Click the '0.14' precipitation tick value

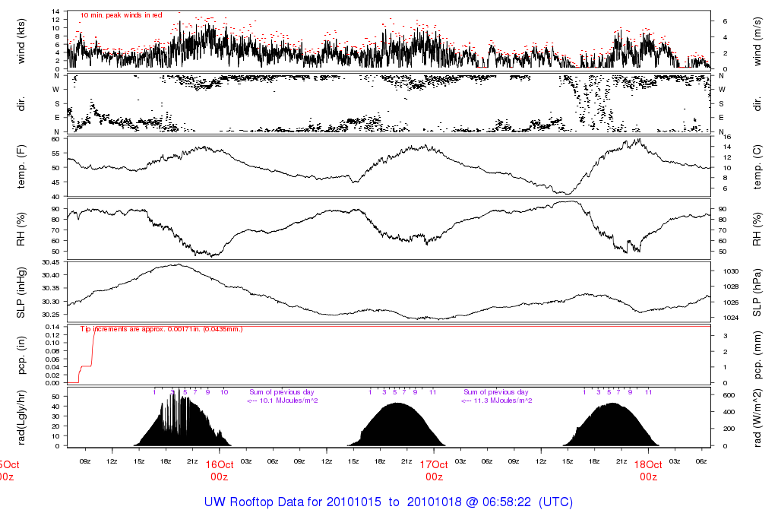click(52, 327)
